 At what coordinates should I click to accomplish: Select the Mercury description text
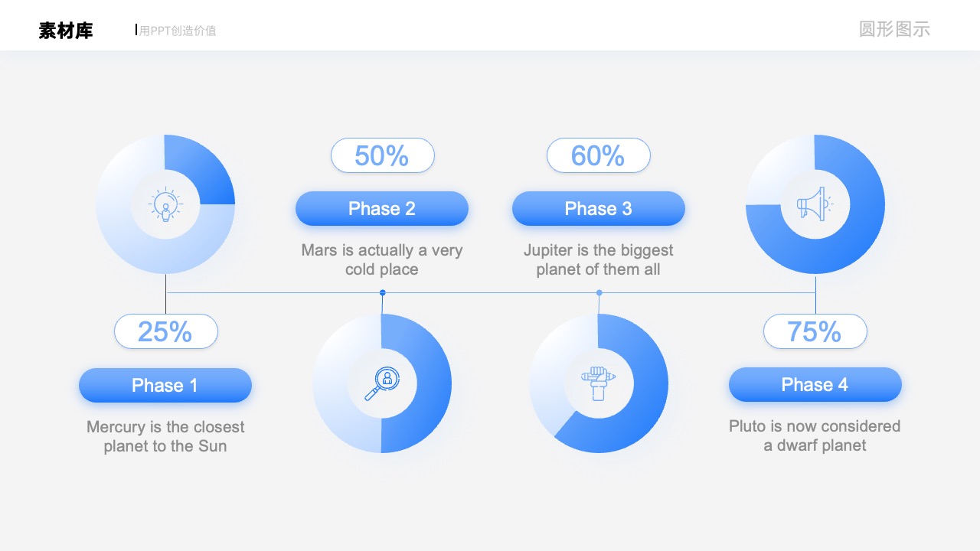pyautogui.click(x=165, y=436)
